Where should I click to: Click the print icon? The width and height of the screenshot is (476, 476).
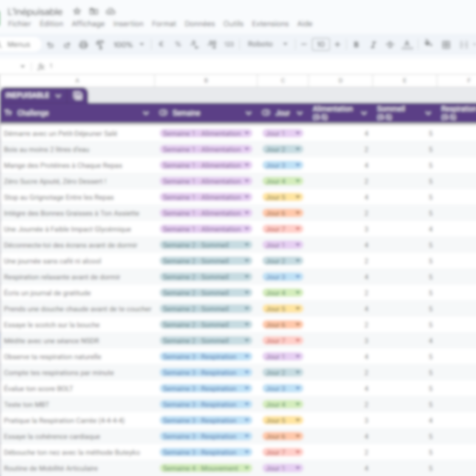[x=84, y=45]
